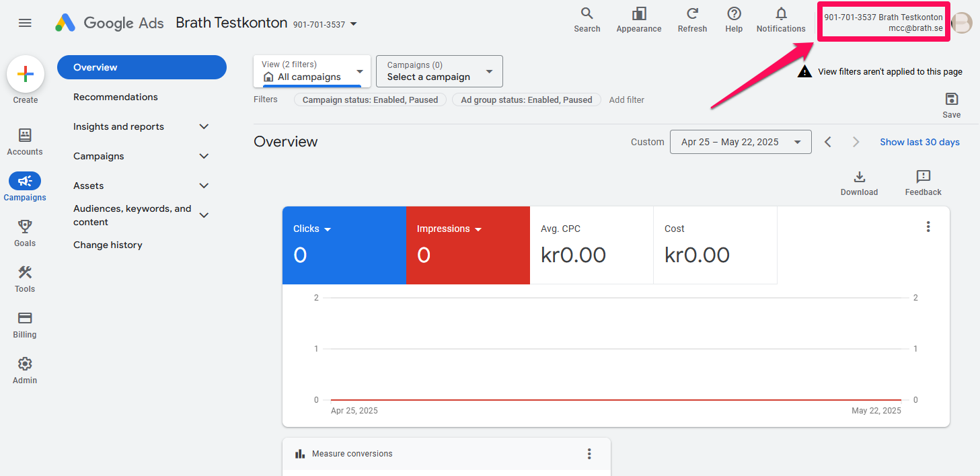Image resolution: width=980 pixels, height=476 pixels.
Task: Open the Select a campaign dropdown
Action: pos(439,71)
